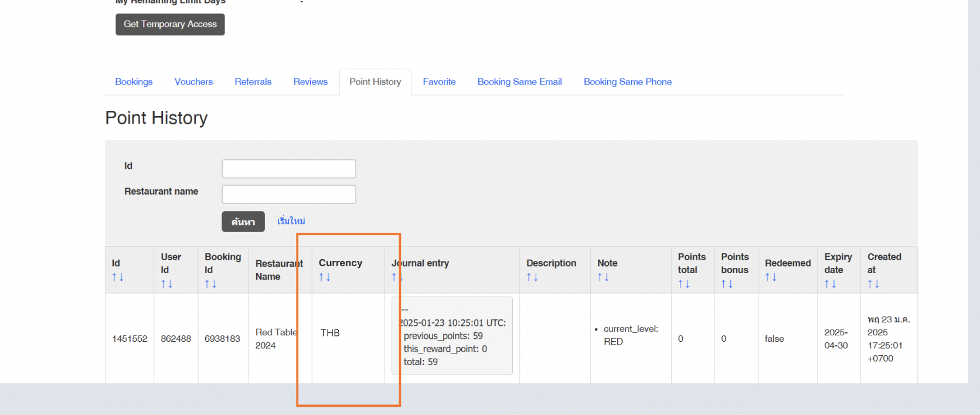
Task: Open the Bookings tab
Action: (x=134, y=82)
